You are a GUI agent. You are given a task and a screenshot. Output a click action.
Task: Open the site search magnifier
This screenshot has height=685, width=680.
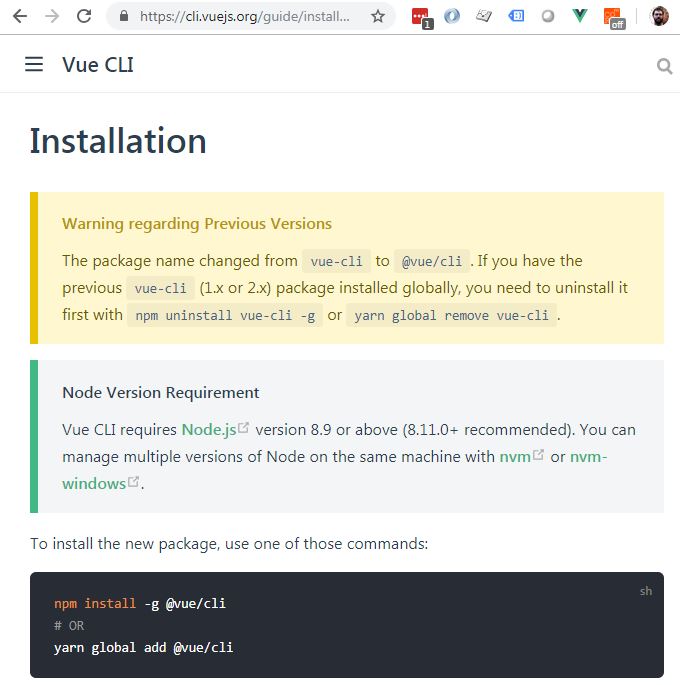point(664,66)
